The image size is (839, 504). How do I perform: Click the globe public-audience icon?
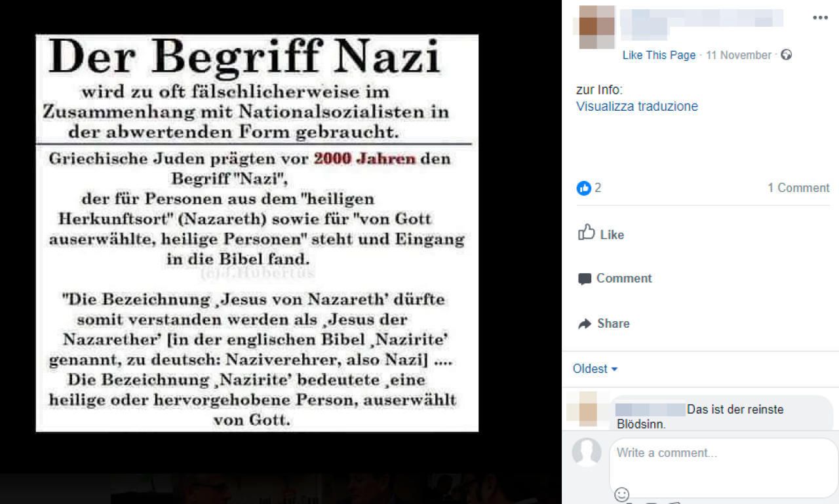(787, 55)
